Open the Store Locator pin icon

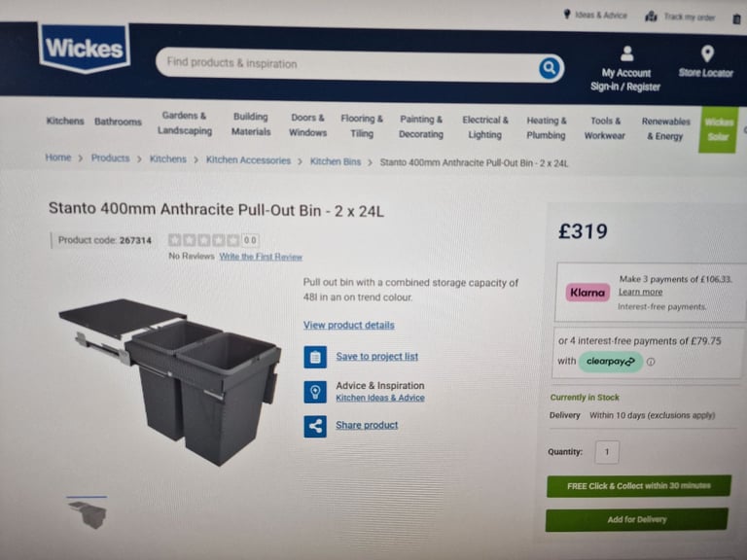coord(707,53)
